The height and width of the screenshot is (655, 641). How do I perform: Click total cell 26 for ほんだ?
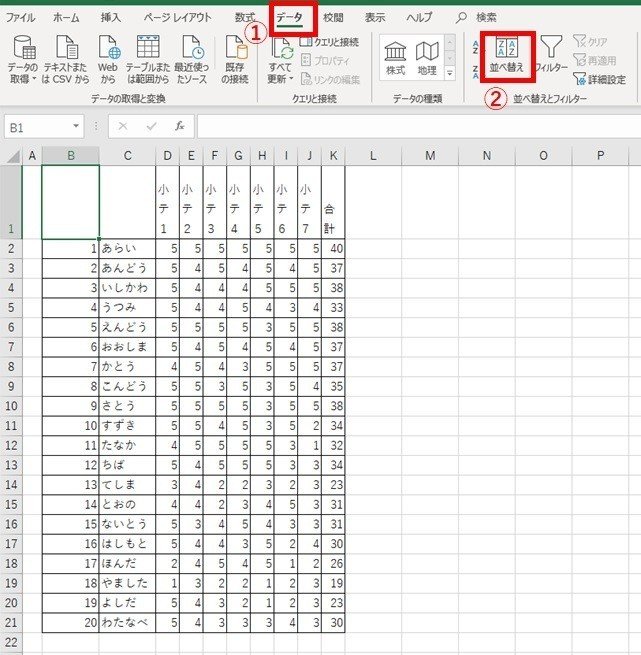(x=333, y=564)
